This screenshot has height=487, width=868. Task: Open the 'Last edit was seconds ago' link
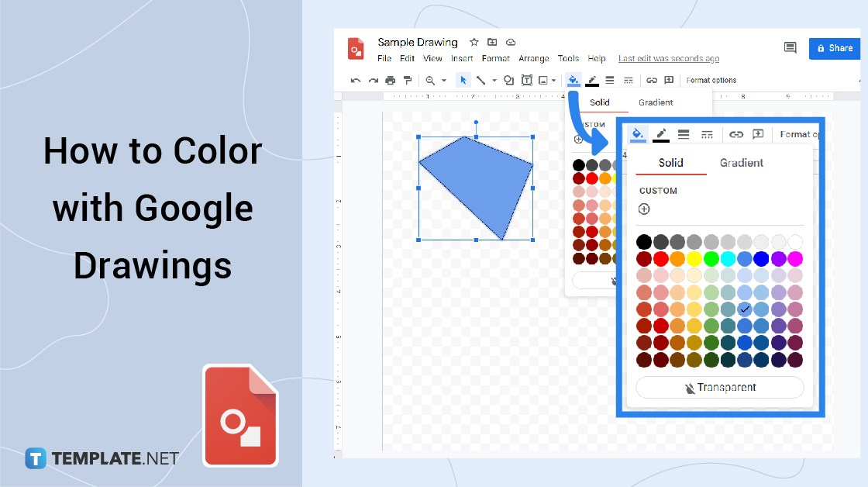669,58
